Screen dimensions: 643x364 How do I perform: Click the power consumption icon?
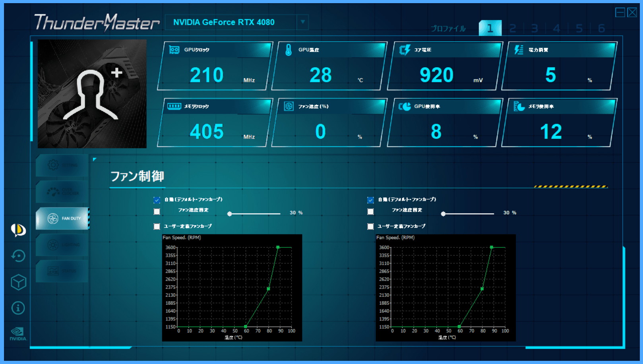(519, 50)
